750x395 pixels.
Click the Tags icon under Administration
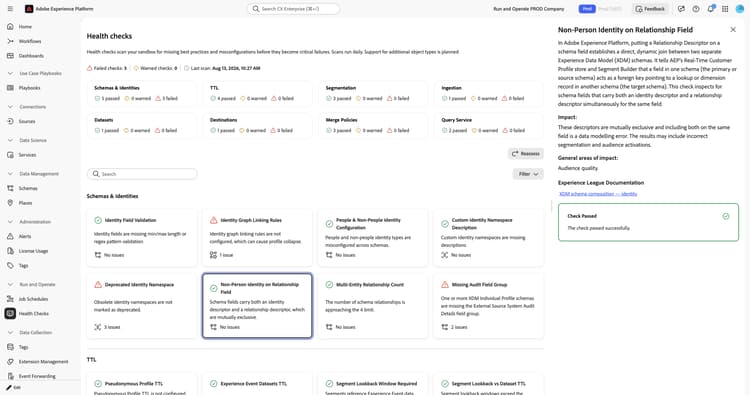11,265
